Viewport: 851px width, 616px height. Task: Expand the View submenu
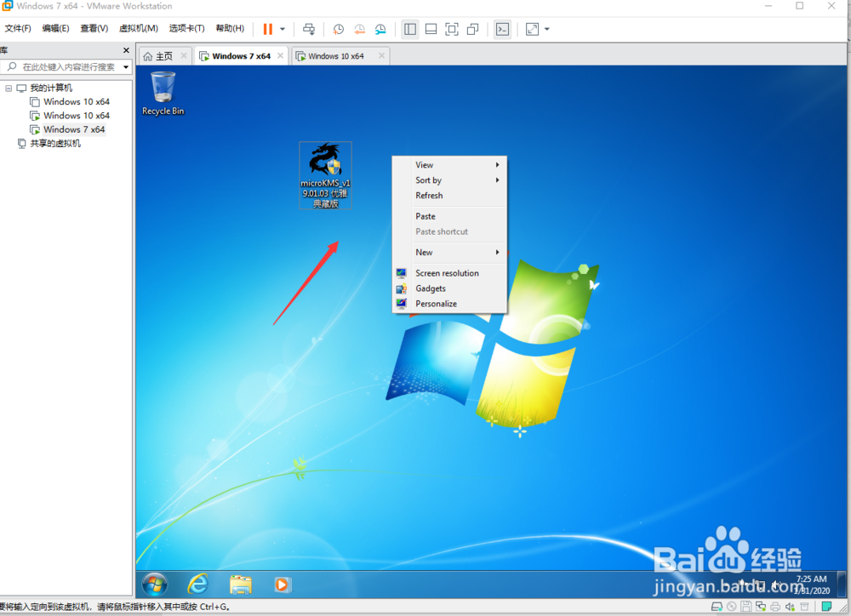pos(449,164)
